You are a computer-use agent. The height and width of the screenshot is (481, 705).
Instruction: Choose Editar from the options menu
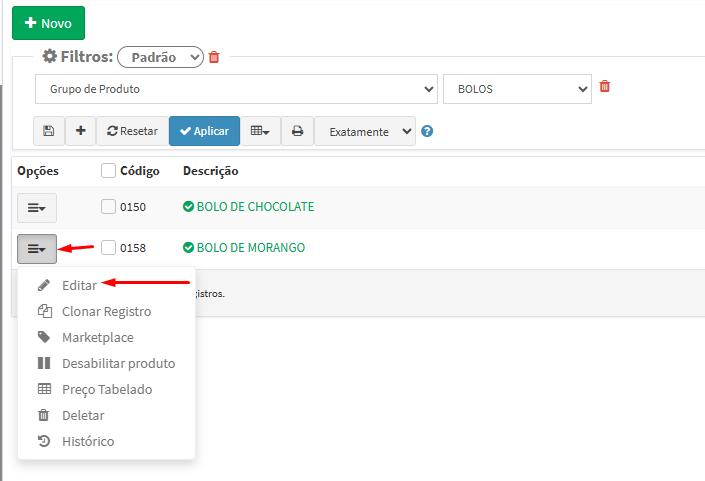(x=79, y=285)
